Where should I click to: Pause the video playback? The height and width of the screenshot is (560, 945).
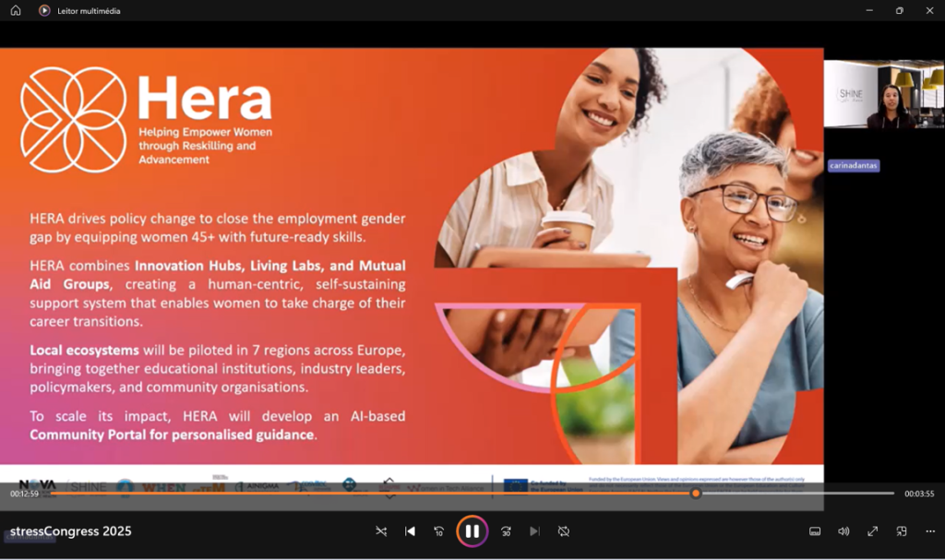472,531
